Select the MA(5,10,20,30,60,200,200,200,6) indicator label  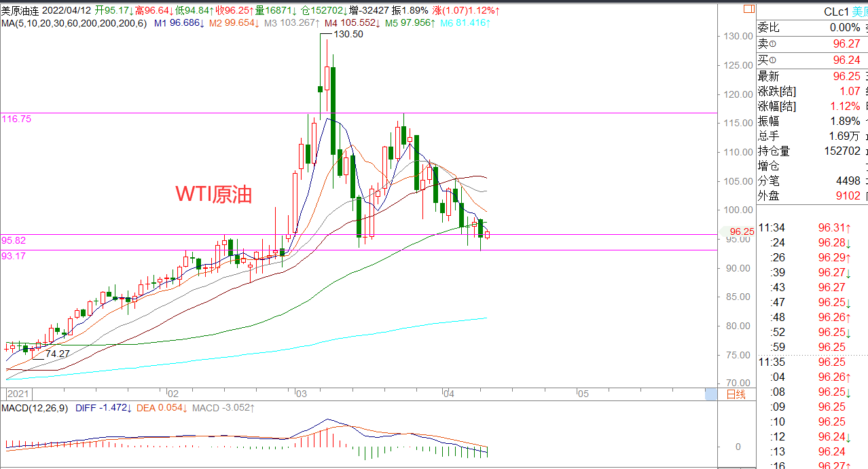(x=73, y=22)
